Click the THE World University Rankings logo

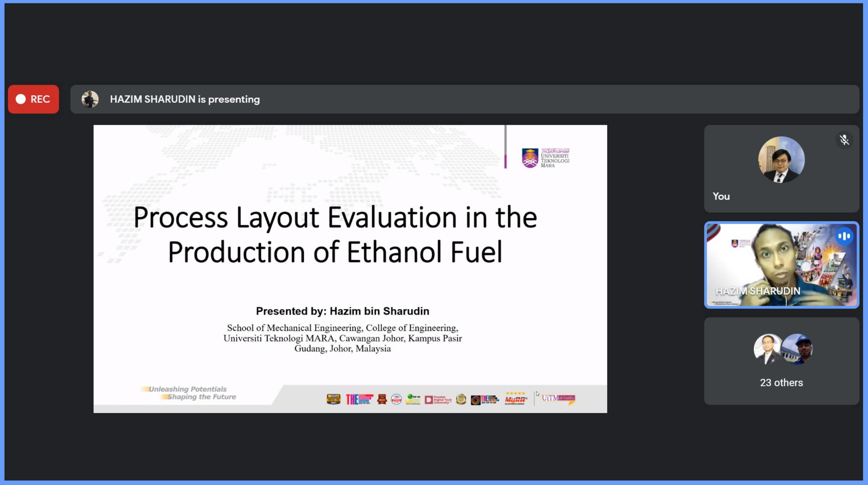(x=359, y=399)
